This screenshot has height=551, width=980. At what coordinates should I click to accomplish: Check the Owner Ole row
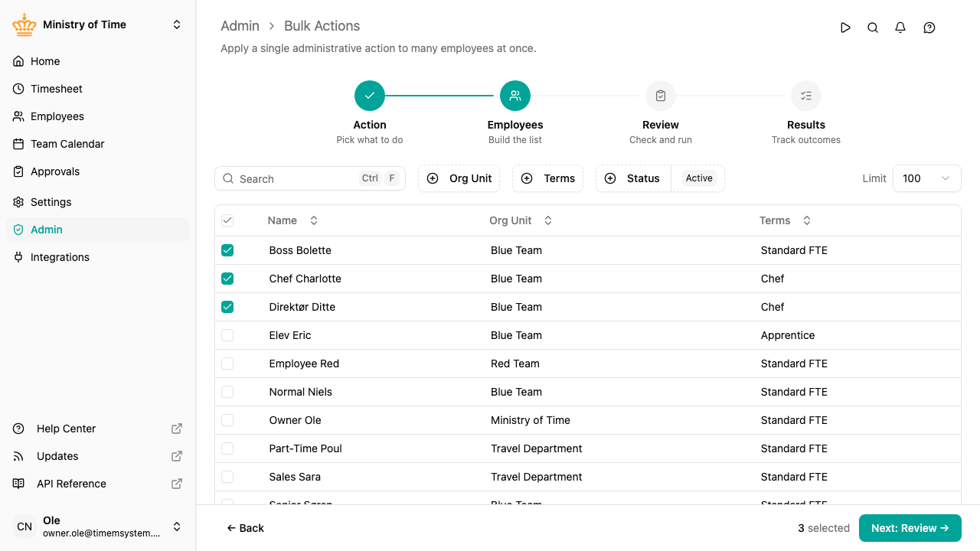[x=227, y=420]
